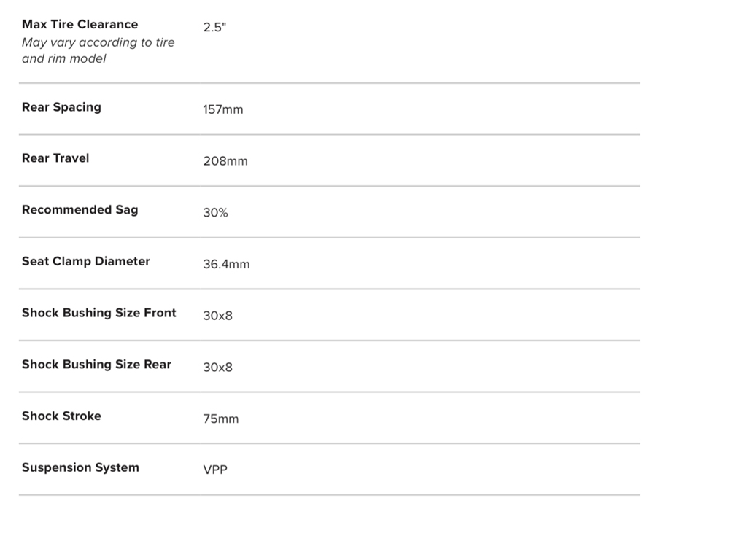747x560 pixels.
Task: Select the VPP suspension system value
Action: (x=215, y=470)
